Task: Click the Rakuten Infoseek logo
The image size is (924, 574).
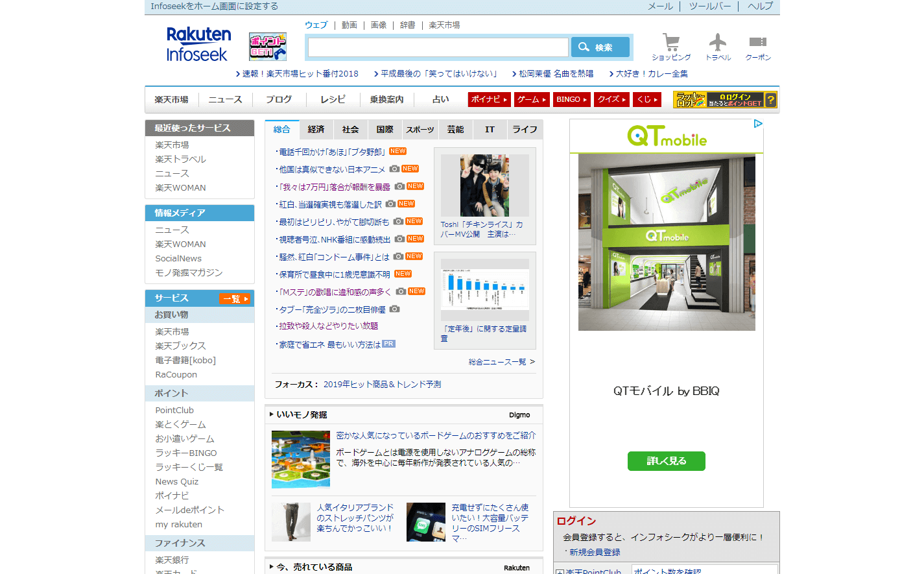Action: pyautogui.click(x=198, y=44)
